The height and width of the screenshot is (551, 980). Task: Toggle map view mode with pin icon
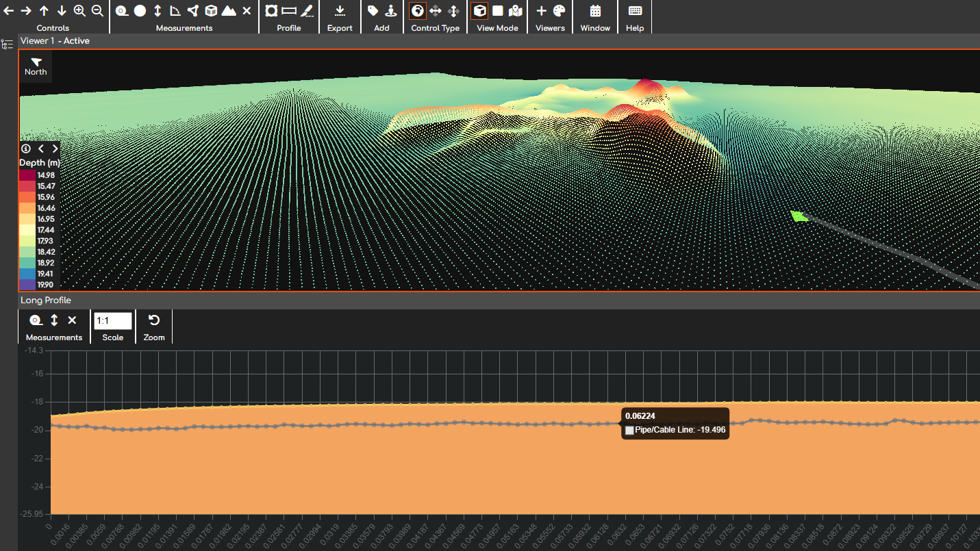coord(516,11)
